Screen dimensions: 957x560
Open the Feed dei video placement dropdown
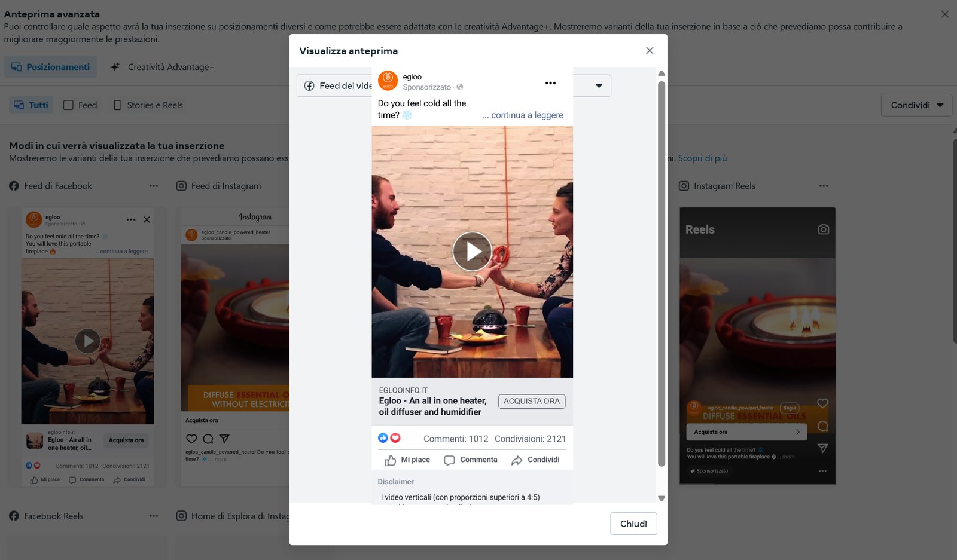pos(599,85)
